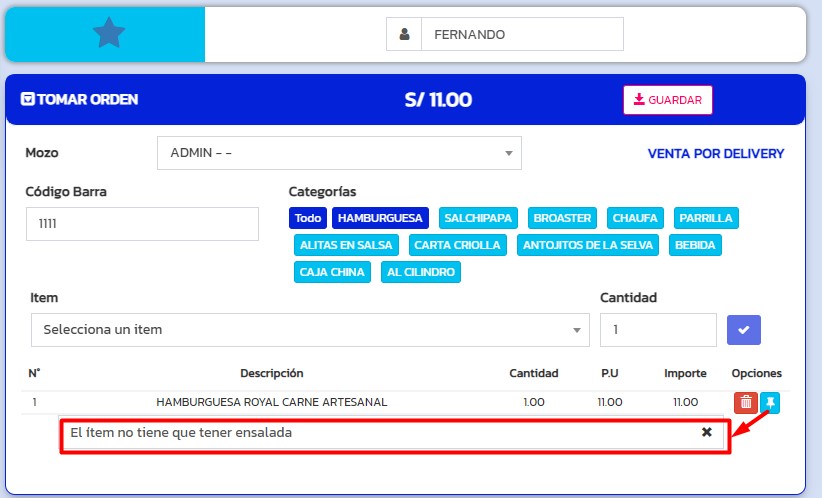Viewport: 822px width, 498px height.
Task: Dismiss the ensalada note with the X
Action: 706,432
